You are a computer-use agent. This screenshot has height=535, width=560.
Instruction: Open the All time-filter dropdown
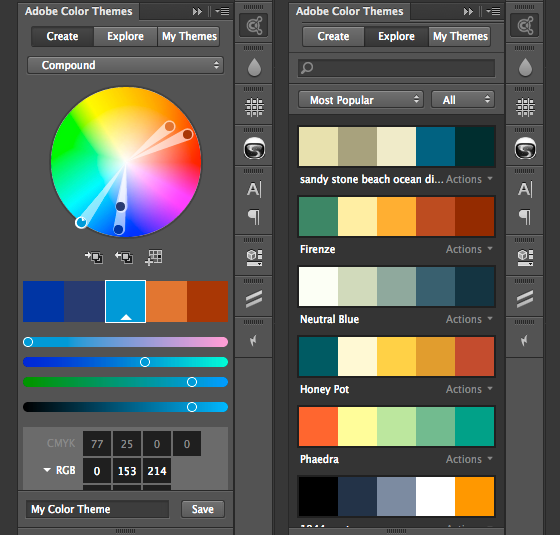coord(463,100)
